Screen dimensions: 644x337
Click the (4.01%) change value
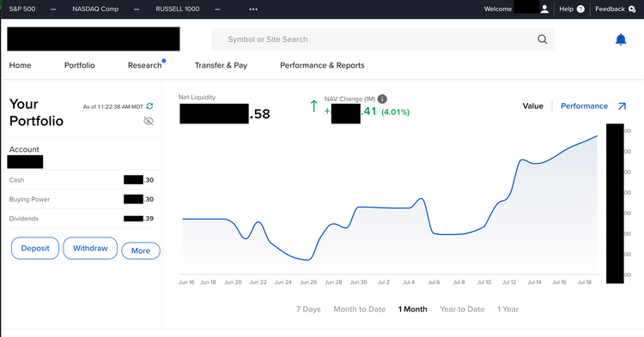tap(395, 112)
